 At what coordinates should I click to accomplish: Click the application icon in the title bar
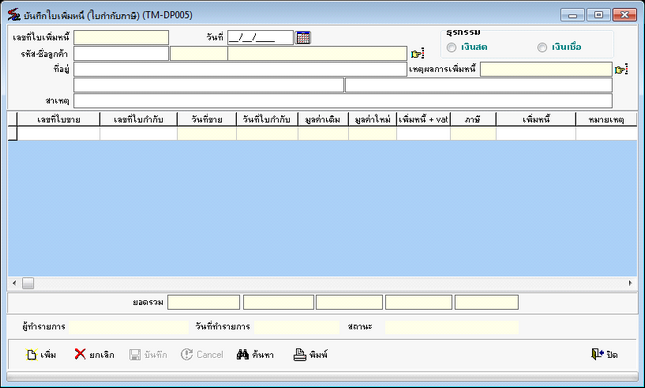[x=14, y=15]
